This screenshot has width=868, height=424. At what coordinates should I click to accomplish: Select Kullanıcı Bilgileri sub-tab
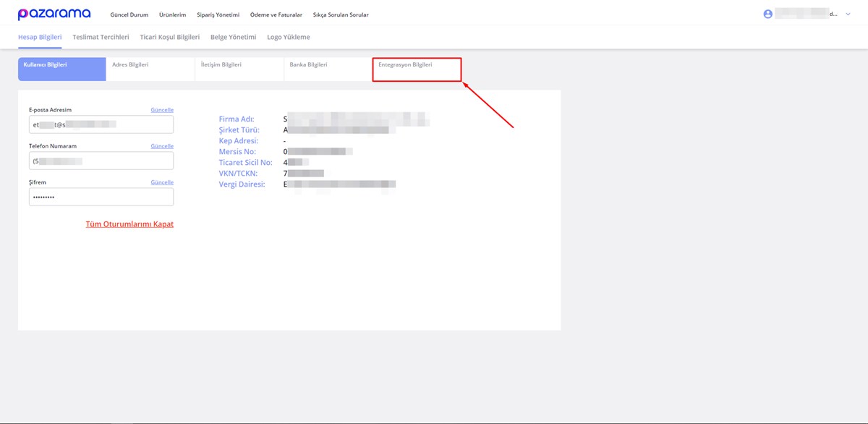62,69
